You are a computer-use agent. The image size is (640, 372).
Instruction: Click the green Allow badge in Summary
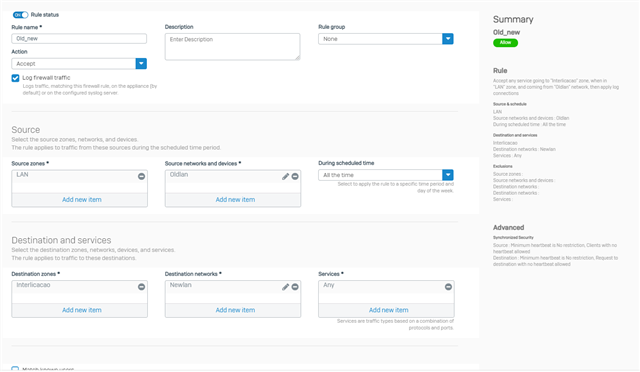[505, 42]
